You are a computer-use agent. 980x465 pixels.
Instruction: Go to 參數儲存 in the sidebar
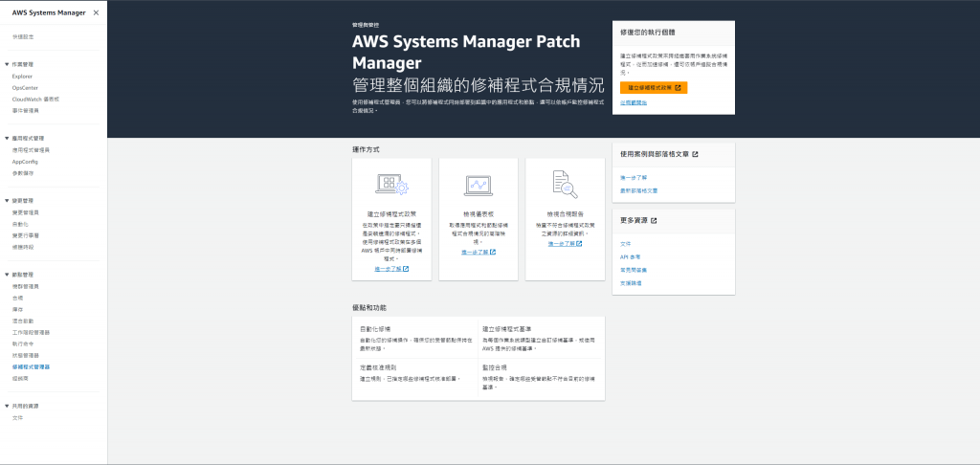(x=23, y=173)
